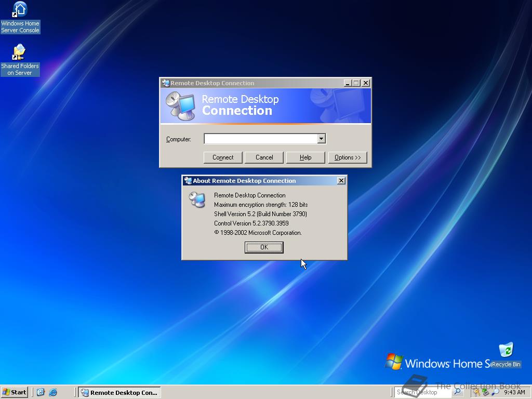Click the '© 1998-2002 Microsoft Corporation.' line

[x=258, y=233]
